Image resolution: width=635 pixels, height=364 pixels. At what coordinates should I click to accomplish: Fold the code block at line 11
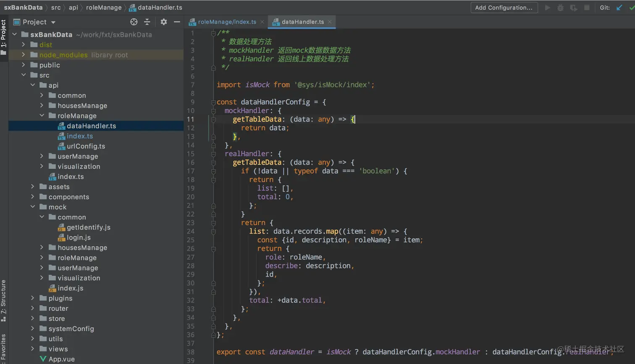click(x=213, y=120)
